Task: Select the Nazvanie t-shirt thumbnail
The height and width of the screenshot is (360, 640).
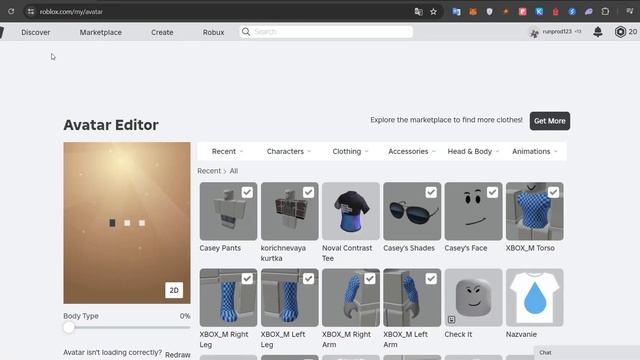Action: point(535,297)
